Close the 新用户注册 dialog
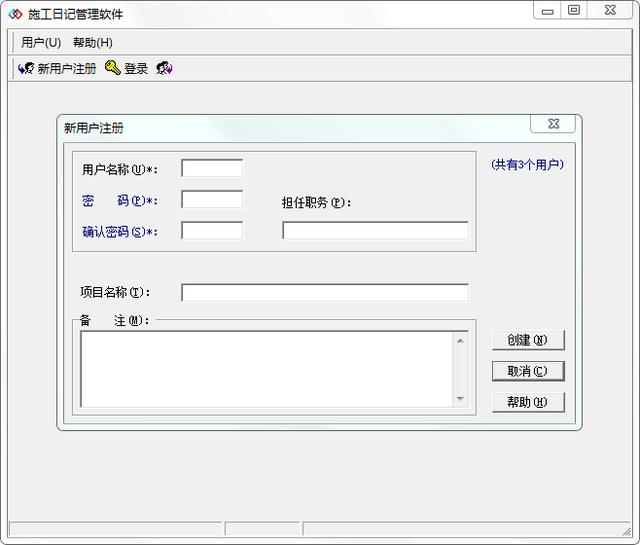 (553, 124)
